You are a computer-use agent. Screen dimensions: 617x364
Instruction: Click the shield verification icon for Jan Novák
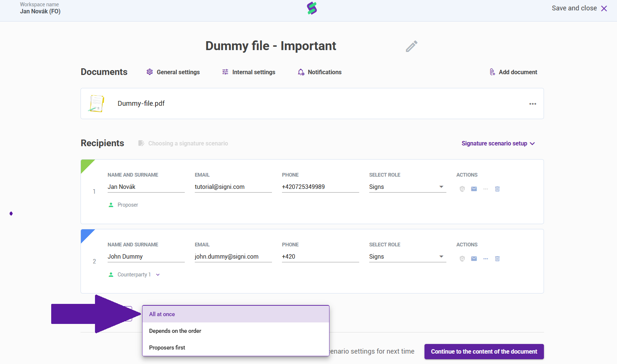coord(462,189)
